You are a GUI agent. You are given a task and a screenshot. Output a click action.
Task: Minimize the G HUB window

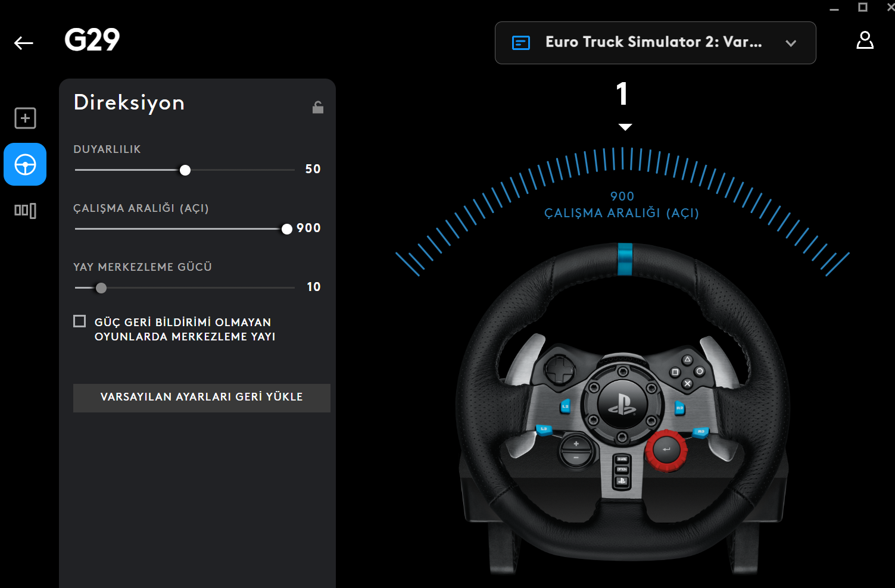(x=834, y=8)
